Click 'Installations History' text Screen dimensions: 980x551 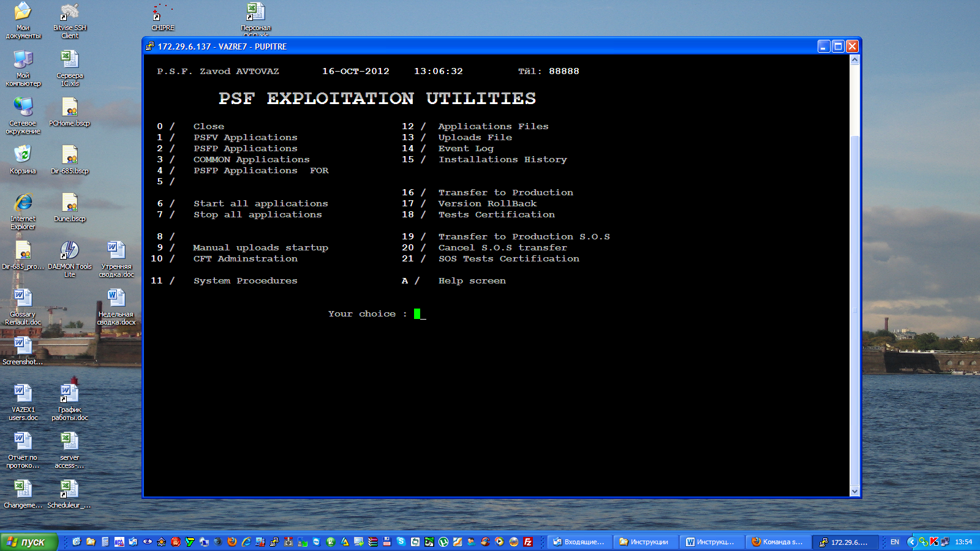pos(502,159)
